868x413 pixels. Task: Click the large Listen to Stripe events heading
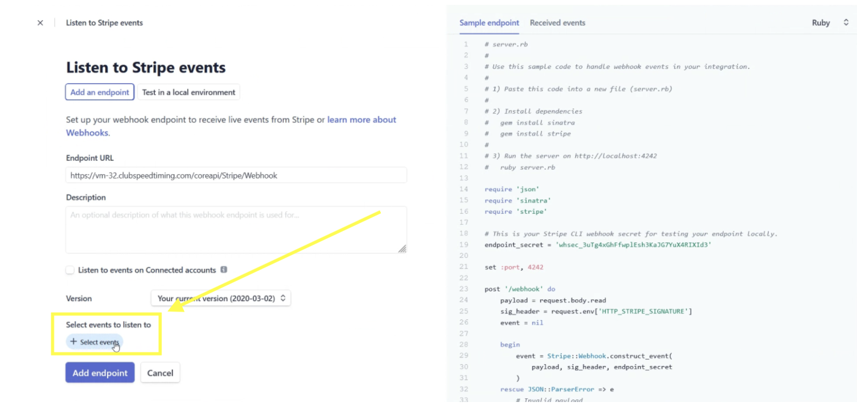[x=145, y=67]
